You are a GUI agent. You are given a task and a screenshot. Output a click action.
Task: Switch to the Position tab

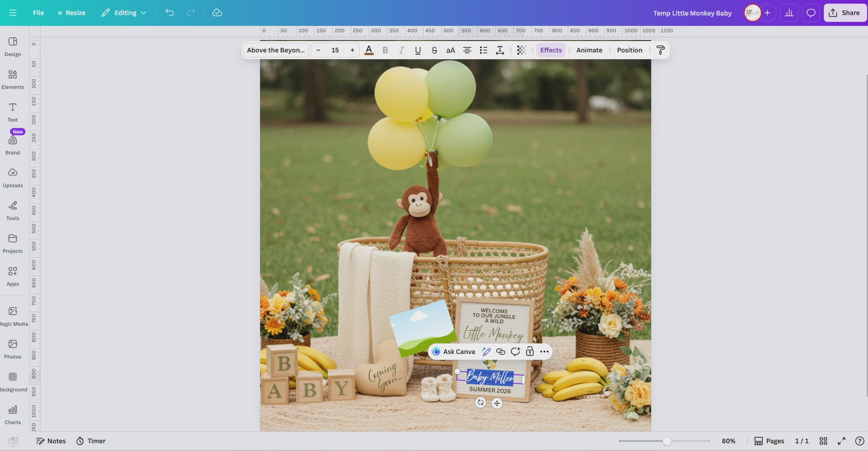pos(629,50)
